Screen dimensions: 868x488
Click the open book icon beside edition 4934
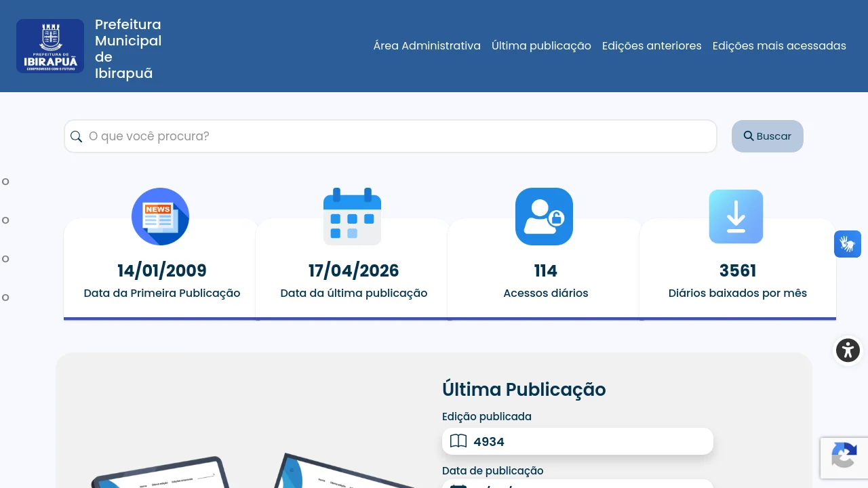coord(458,441)
